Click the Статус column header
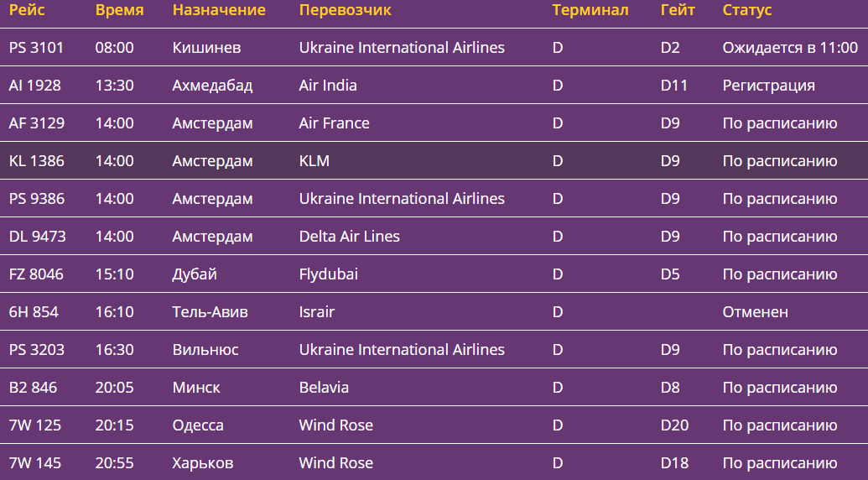Screen dimensions: 868x480 click(x=747, y=10)
